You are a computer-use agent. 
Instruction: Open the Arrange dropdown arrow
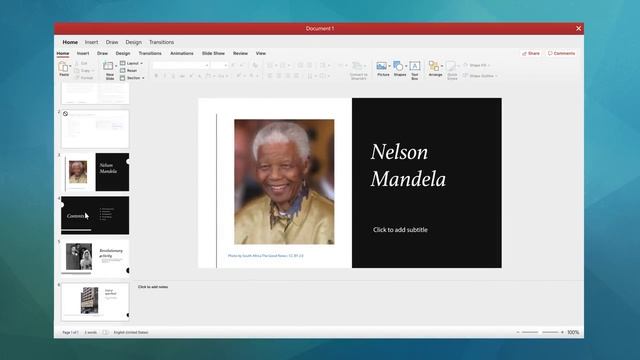[x=442, y=66]
